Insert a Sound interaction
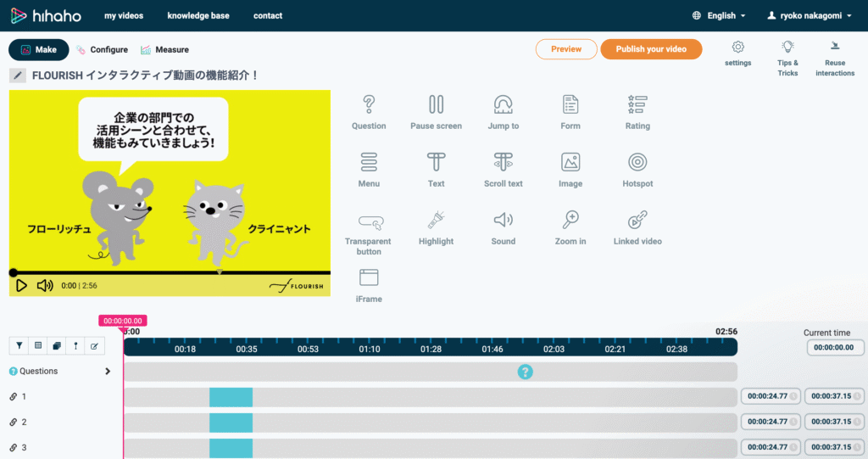 (x=504, y=228)
